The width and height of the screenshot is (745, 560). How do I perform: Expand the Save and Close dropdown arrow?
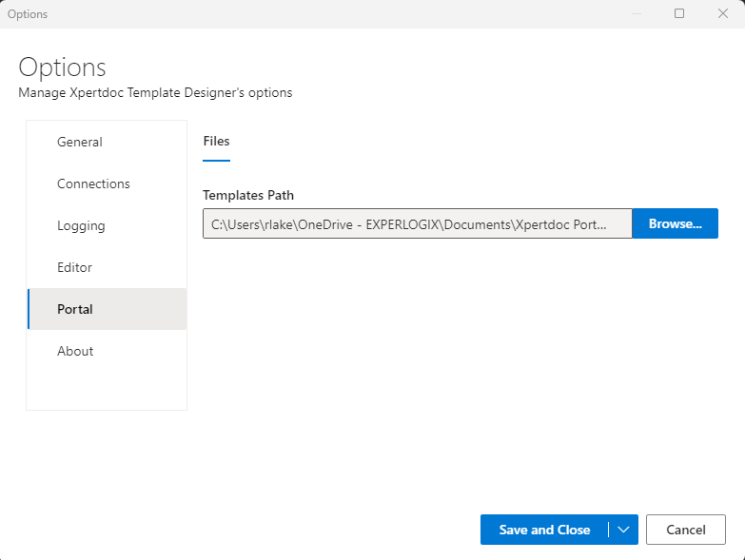(623, 530)
